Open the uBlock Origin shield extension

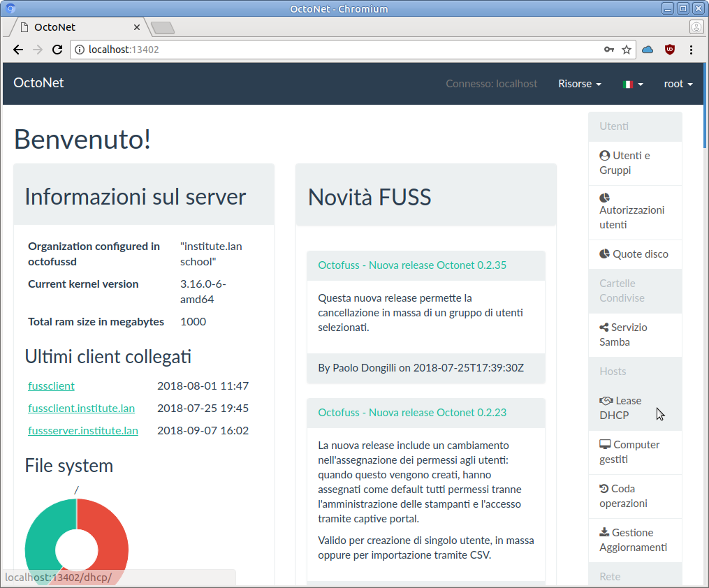click(x=670, y=50)
